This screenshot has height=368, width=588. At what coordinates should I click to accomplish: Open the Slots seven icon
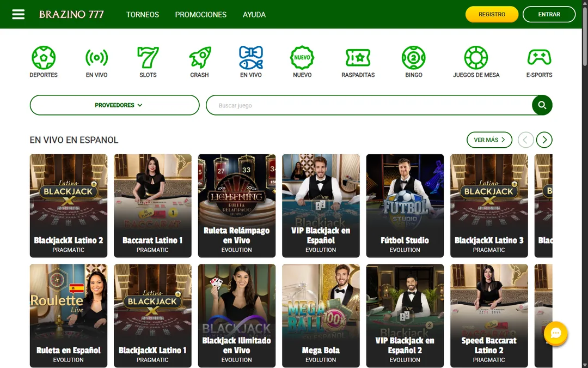[x=148, y=62]
